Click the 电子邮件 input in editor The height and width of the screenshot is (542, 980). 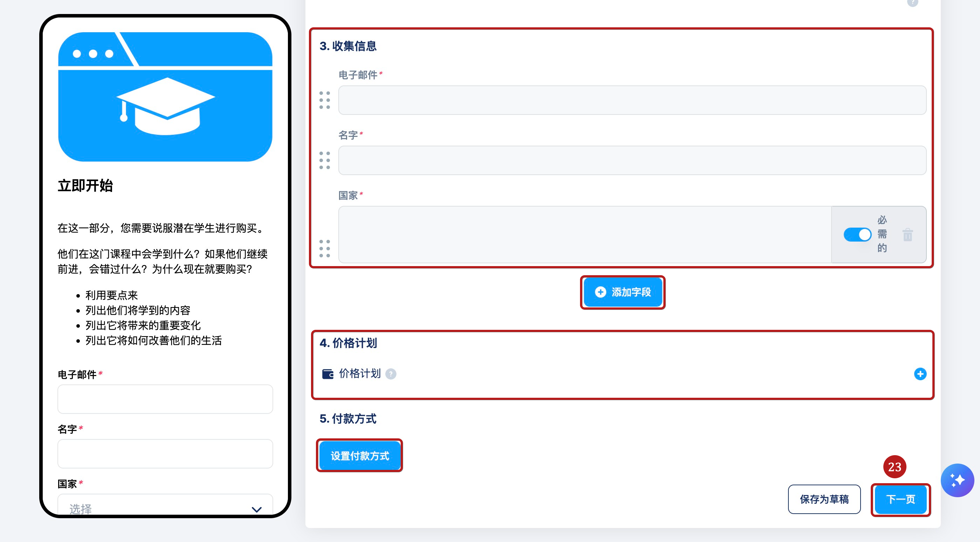pyautogui.click(x=632, y=100)
